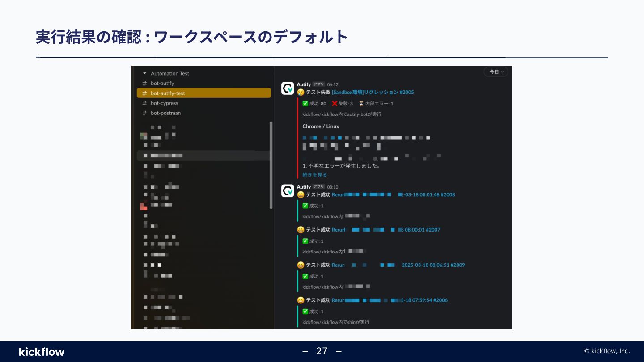Click the kickflow/kickflow内でautify-botが実行 line
The width and height of the screenshot is (644, 362).
(x=342, y=114)
